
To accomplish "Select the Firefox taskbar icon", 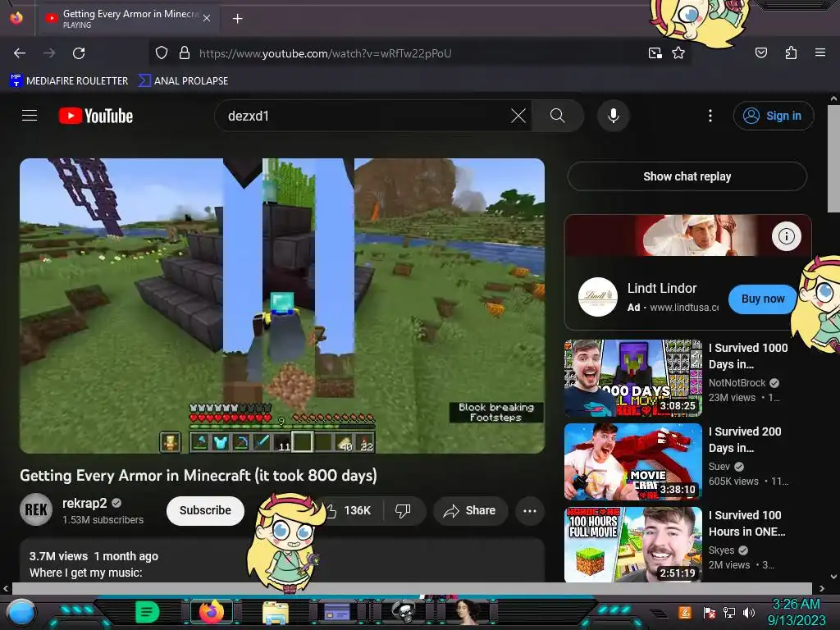I will tap(211, 612).
